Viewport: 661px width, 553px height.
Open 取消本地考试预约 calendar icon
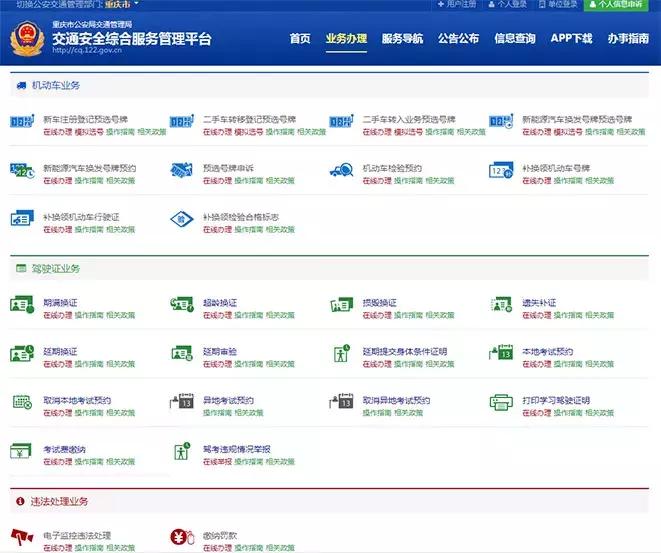[22, 402]
